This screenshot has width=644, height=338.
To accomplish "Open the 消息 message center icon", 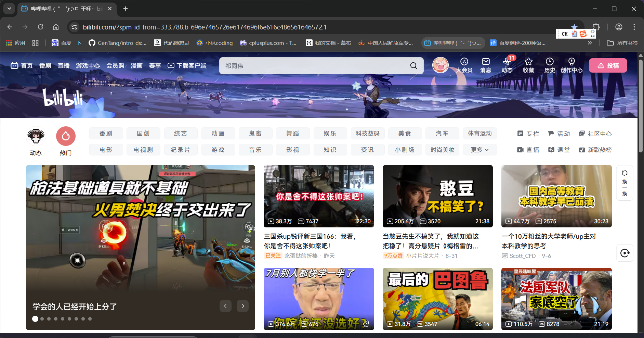I will [485, 65].
